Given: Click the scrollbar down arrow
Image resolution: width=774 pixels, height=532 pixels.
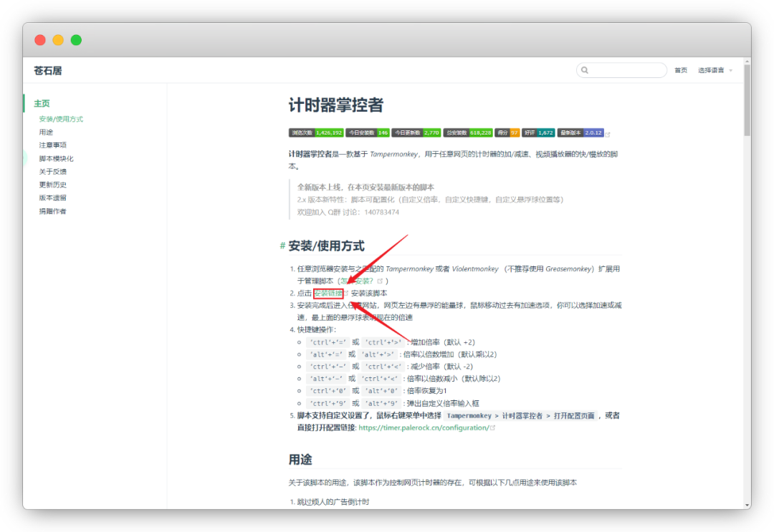Looking at the screenshot, I should click(747, 505).
